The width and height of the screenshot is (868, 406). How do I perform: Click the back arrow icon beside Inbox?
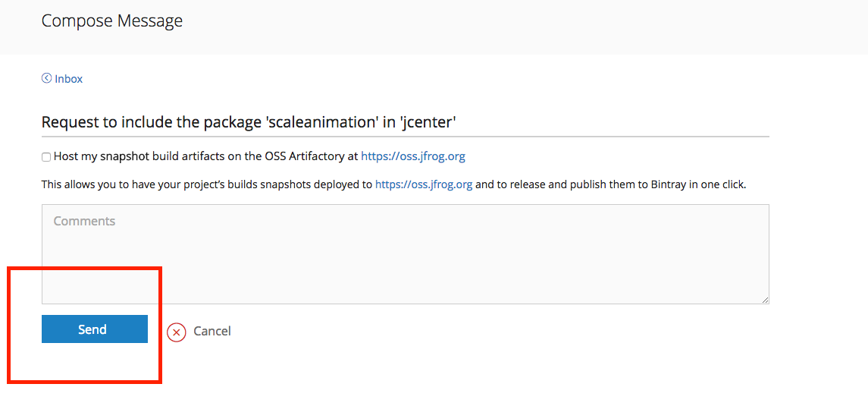point(46,78)
